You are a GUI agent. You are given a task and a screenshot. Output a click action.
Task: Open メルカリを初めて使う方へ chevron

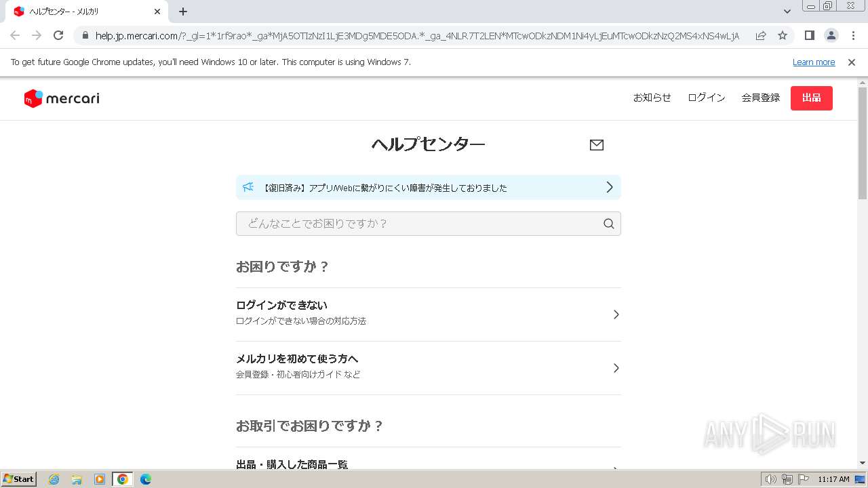coord(616,368)
